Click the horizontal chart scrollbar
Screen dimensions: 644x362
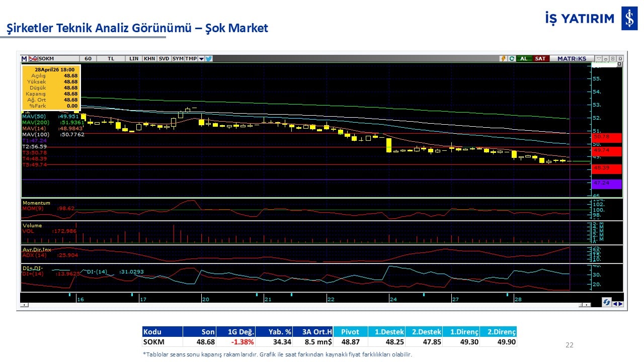[x=302, y=305]
